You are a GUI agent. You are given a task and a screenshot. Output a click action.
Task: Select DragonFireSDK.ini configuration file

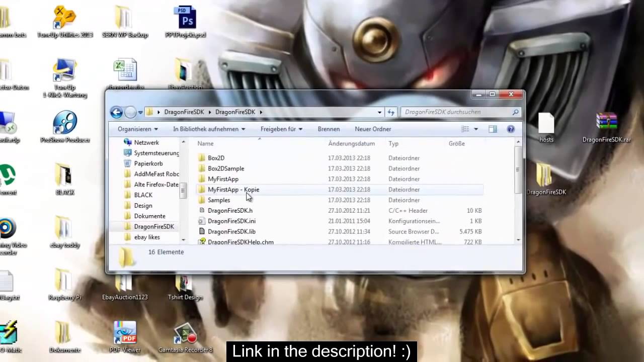point(340,222)
